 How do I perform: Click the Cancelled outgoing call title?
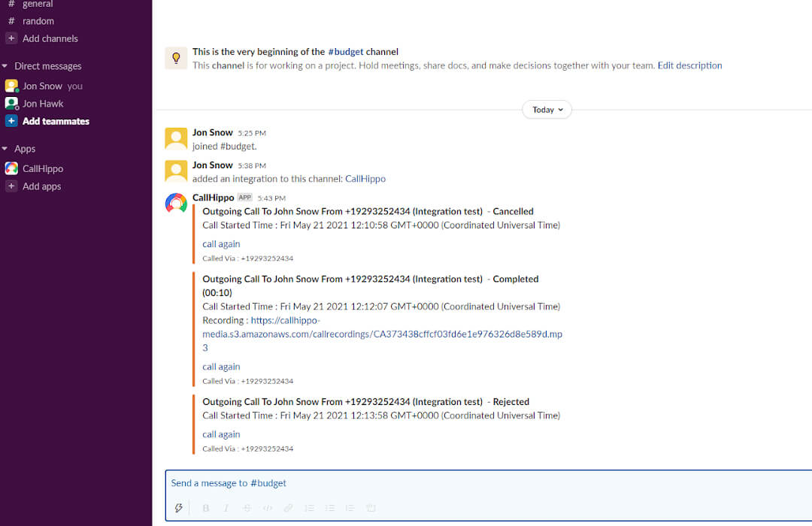tap(368, 211)
